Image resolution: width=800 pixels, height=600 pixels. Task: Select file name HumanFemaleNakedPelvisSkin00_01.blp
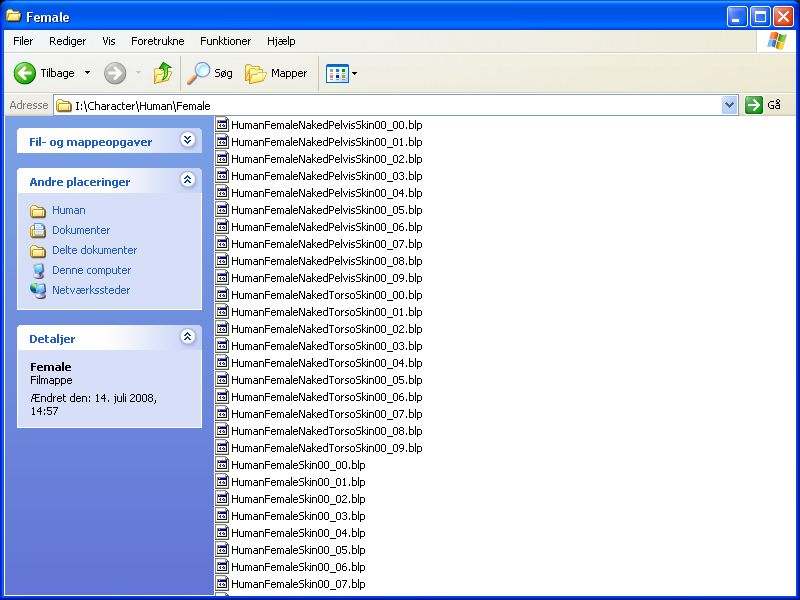[x=327, y=142]
